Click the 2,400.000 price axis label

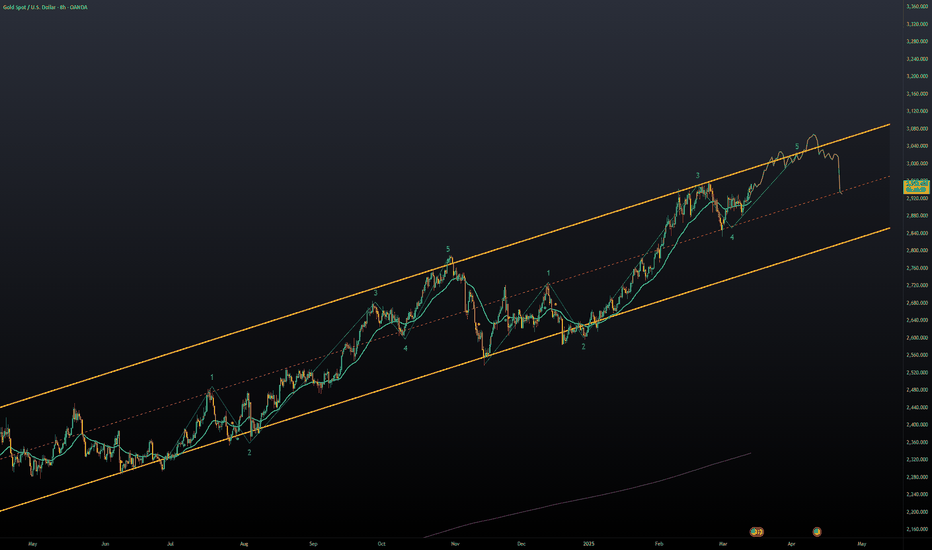(917, 425)
